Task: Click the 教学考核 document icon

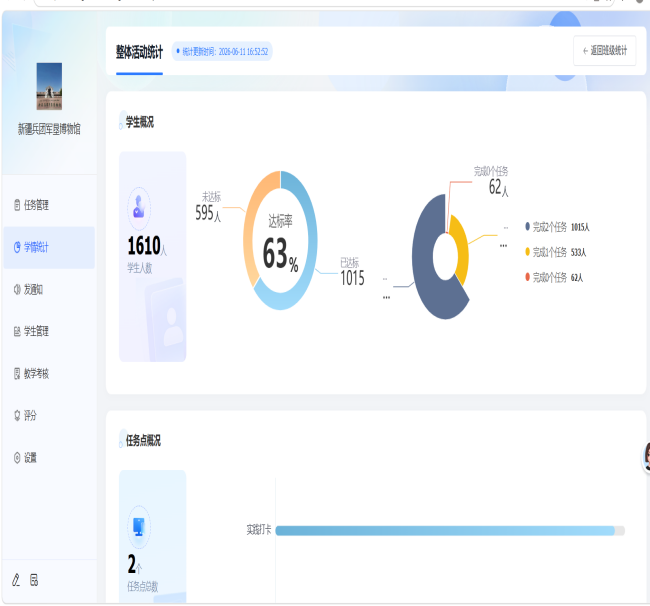Action: tap(17, 373)
